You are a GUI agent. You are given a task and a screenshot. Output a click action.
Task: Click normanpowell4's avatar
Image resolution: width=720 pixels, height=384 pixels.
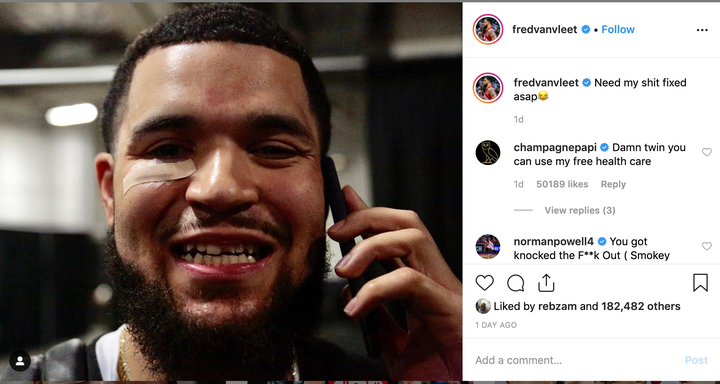click(x=488, y=247)
